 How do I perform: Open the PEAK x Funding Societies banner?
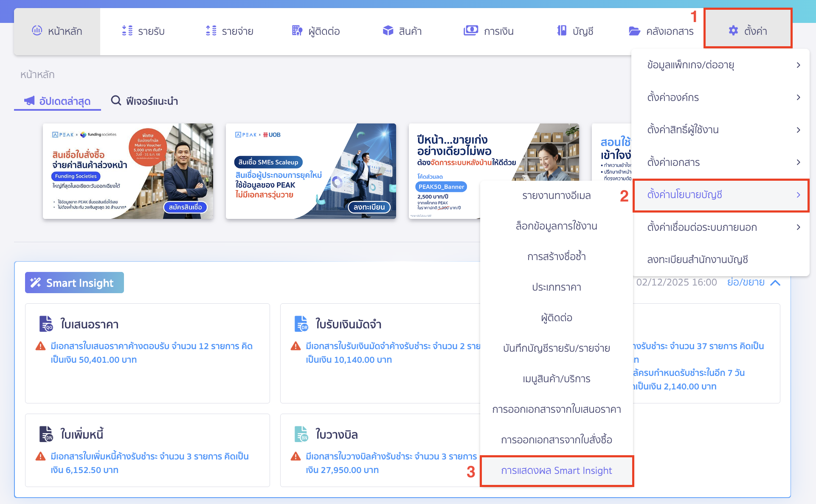(x=127, y=171)
